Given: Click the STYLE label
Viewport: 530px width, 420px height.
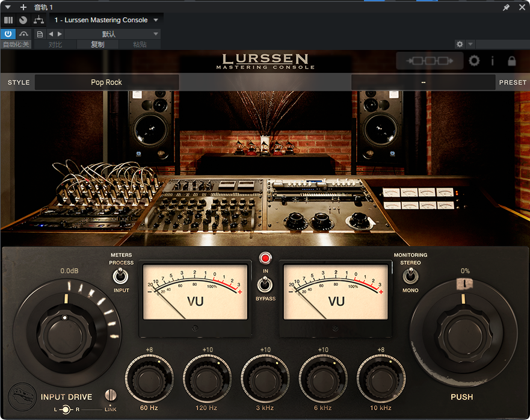Looking at the screenshot, I should [19, 82].
